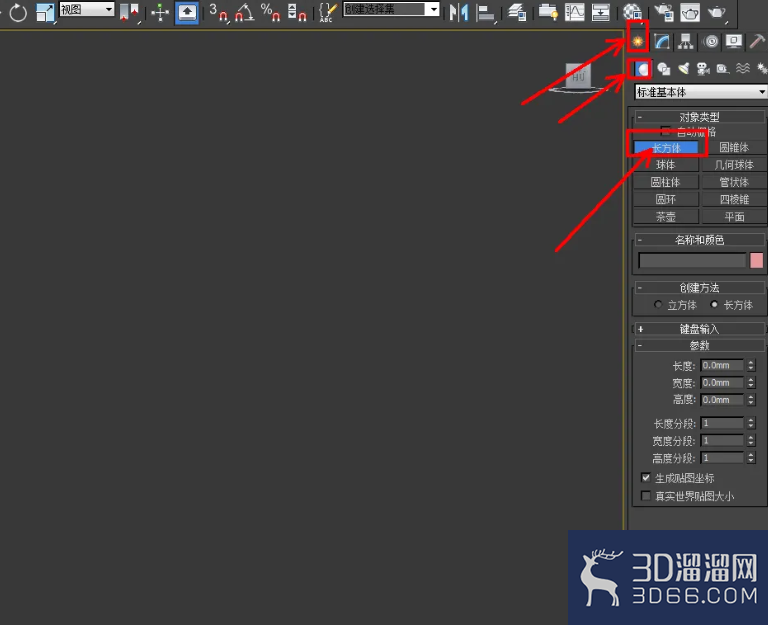The height and width of the screenshot is (625, 768).
Task: Click the Mirror tool icon
Action: pos(459,12)
